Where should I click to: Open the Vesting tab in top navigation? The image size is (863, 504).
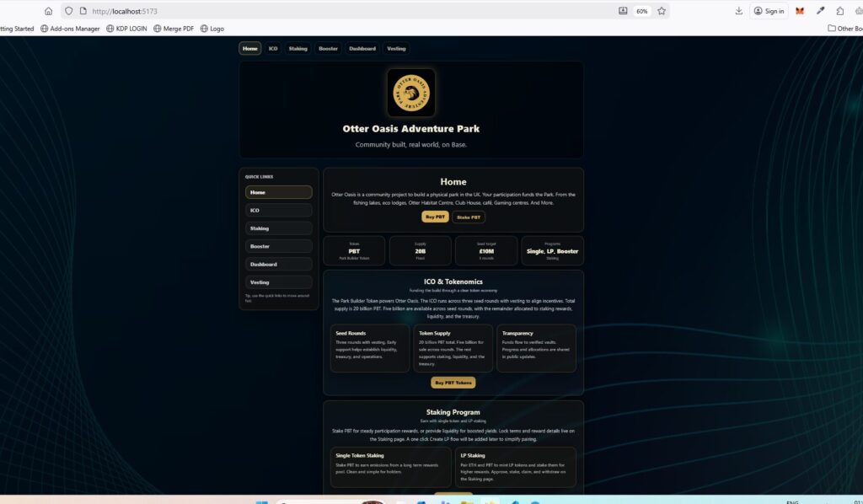(x=396, y=49)
